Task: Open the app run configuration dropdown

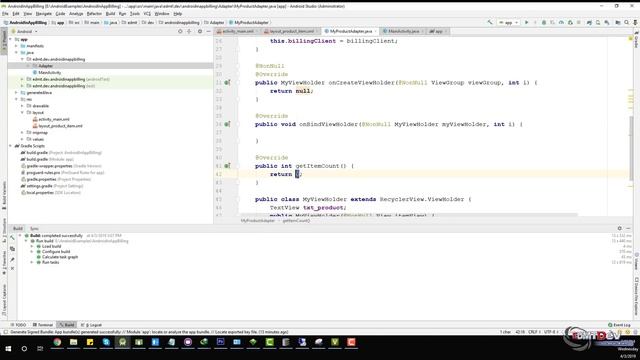Action: (x=508, y=22)
